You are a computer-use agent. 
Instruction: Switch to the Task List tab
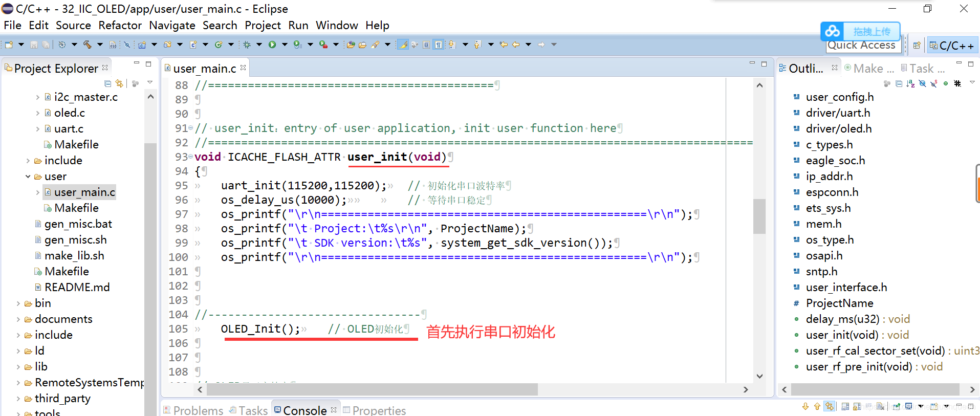[923, 68]
